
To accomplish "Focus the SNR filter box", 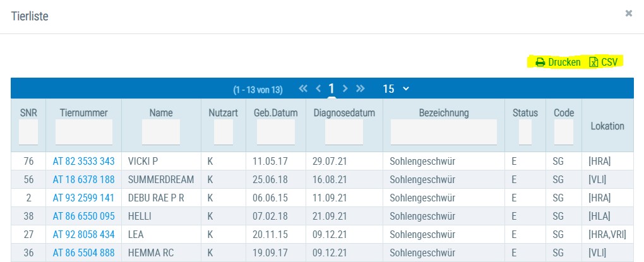I will (28, 132).
